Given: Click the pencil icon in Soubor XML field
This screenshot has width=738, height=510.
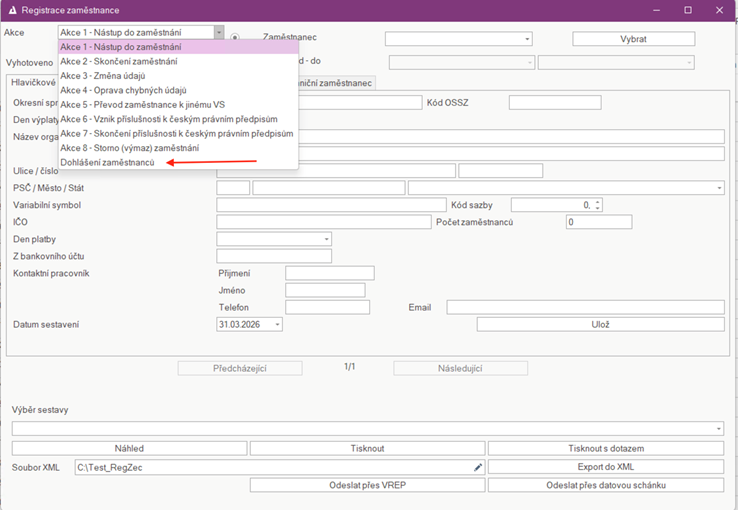Looking at the screenshot, I should point(477,467).
